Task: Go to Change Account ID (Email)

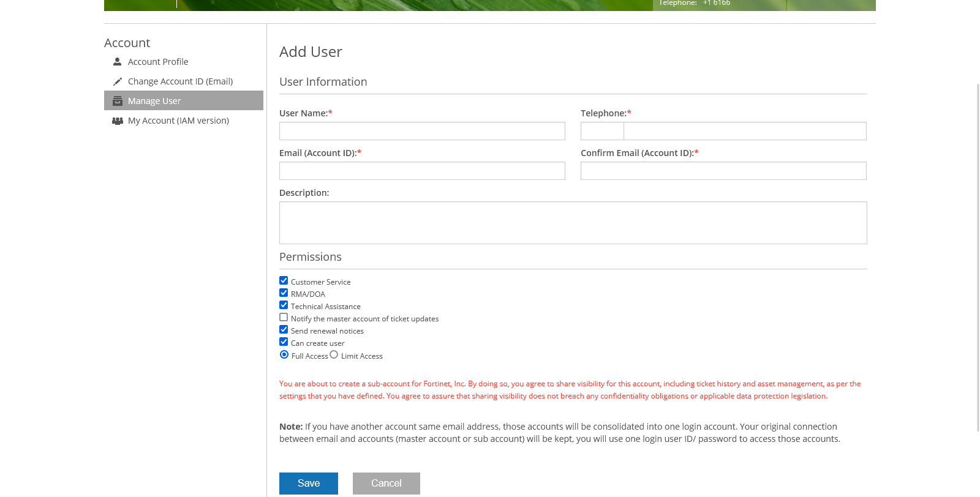Action: 180,81
